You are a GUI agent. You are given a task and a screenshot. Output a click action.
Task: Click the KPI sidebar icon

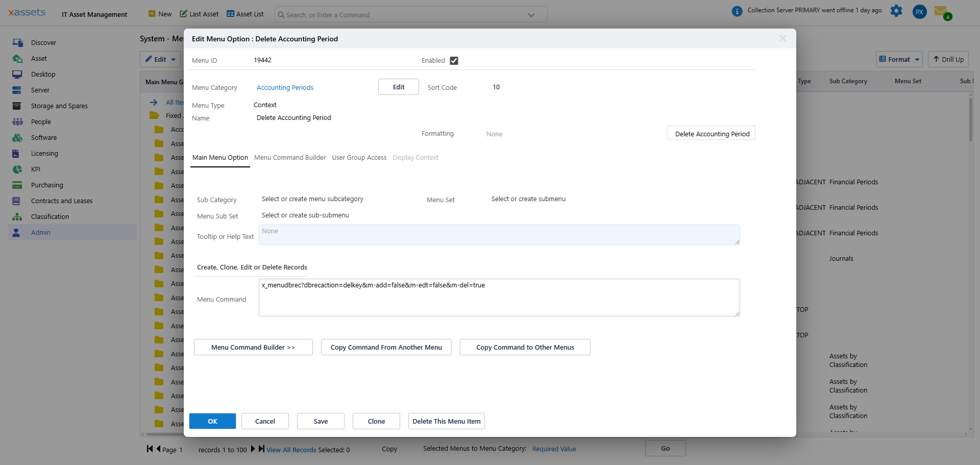tap(18, 169)
